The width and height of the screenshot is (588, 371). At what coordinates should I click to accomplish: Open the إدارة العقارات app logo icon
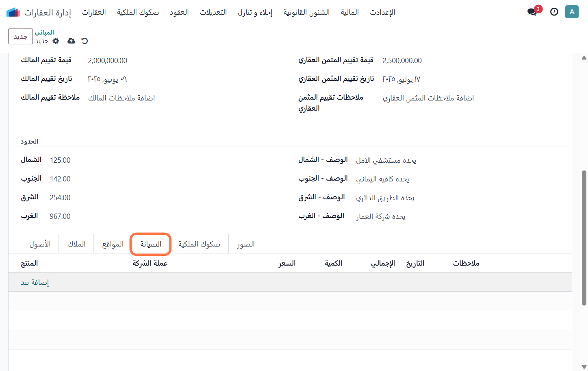point(13,12)
